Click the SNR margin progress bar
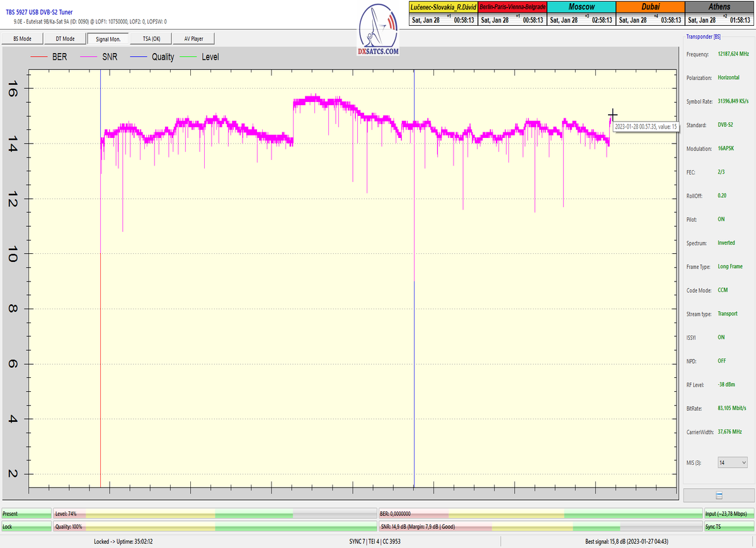 tap(540, 526)
